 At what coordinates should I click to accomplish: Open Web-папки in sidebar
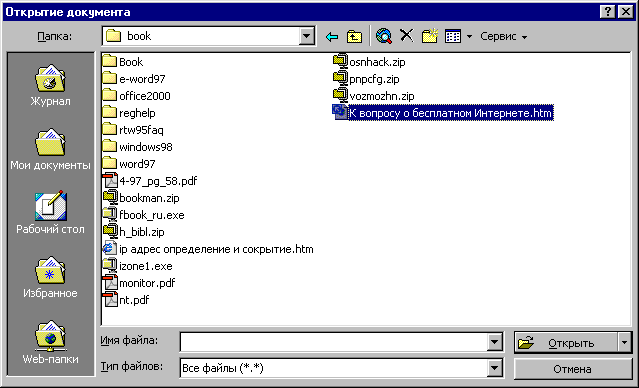click(x=50, y=342)
